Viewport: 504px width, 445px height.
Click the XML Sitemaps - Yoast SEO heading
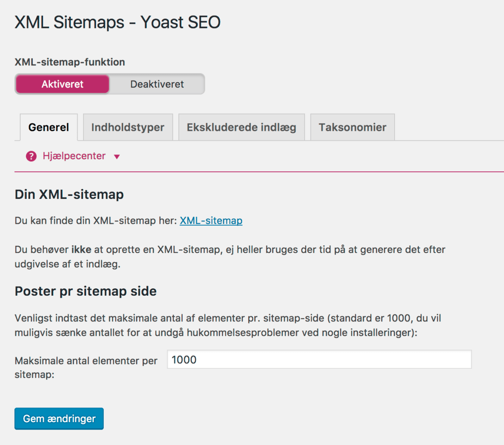pyautogui.click(x=117, y=22)
